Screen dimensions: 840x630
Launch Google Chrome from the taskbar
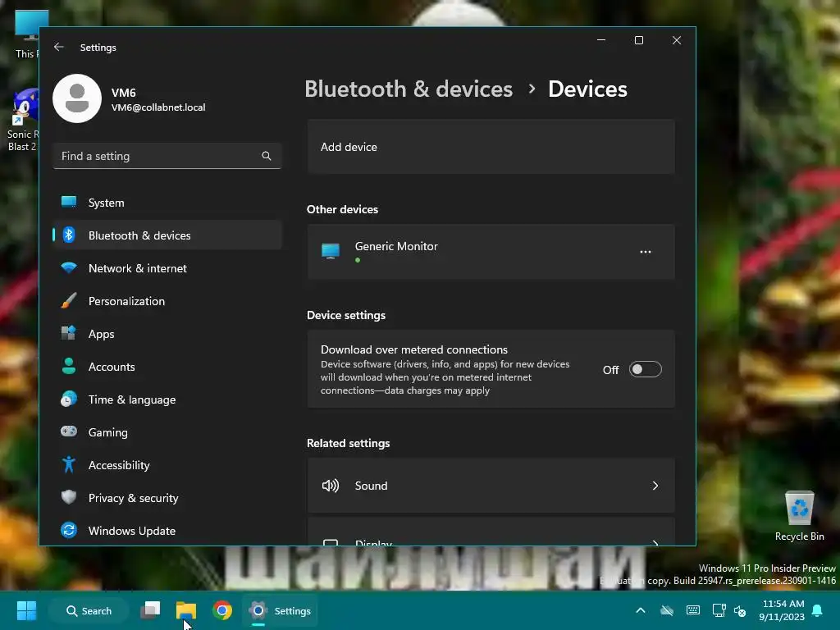(x=222, y=610)
